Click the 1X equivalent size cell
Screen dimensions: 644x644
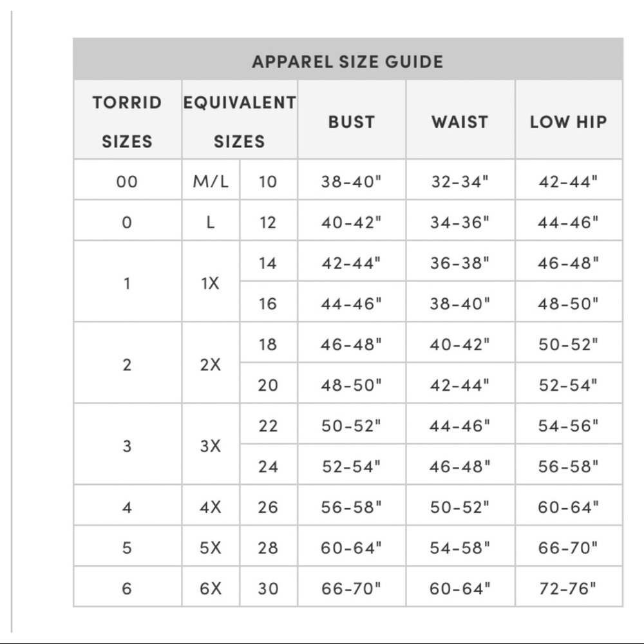click(x=211, y=283)
